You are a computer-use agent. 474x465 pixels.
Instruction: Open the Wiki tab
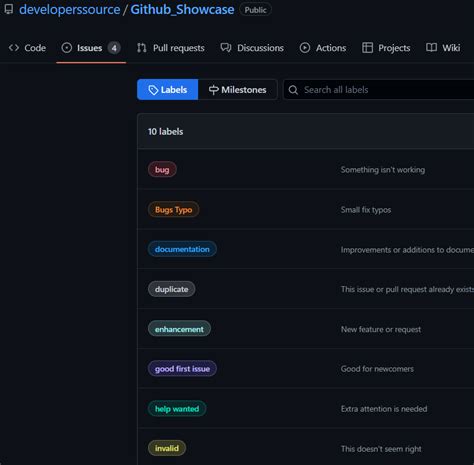[x=443, y=48]
